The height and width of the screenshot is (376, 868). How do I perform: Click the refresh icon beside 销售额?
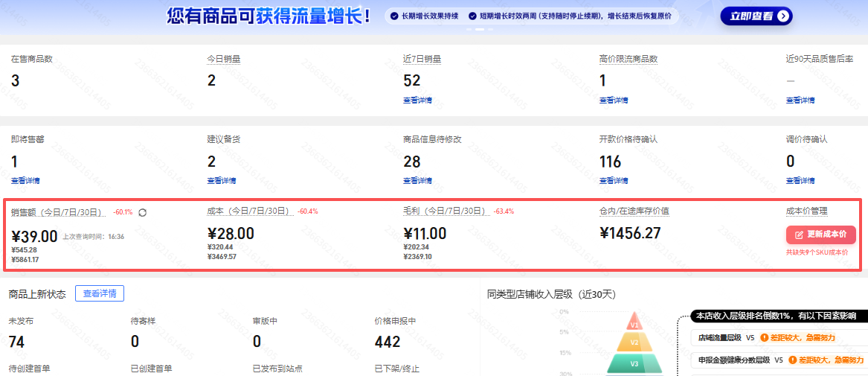tap(143, 212)
